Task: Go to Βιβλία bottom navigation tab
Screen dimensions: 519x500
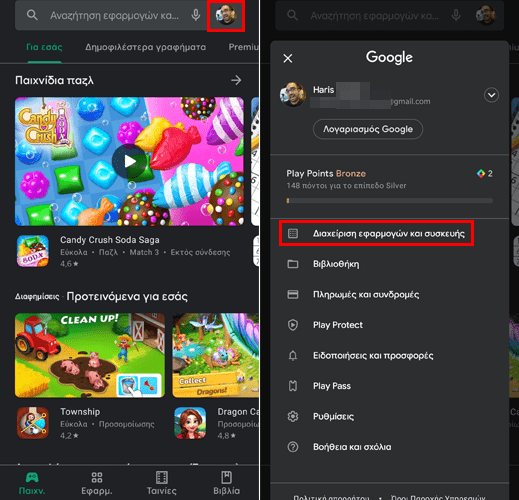Action: [x=226, y=483]
